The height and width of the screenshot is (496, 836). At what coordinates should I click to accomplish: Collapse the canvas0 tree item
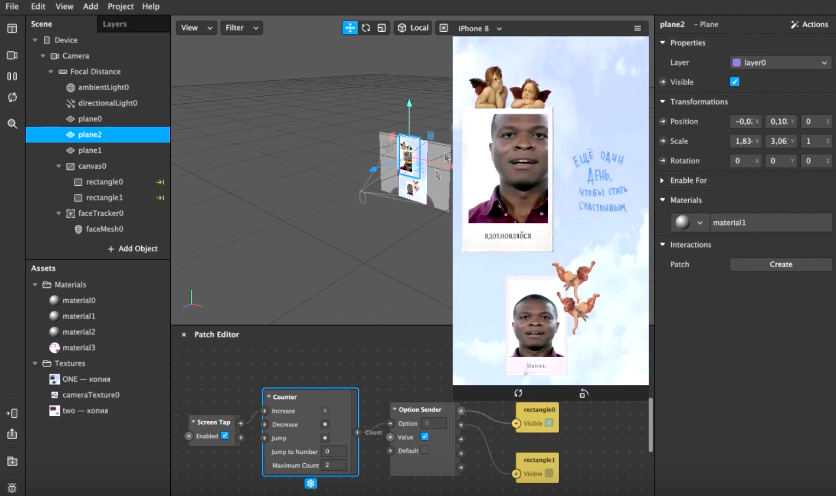click(59, 166)
